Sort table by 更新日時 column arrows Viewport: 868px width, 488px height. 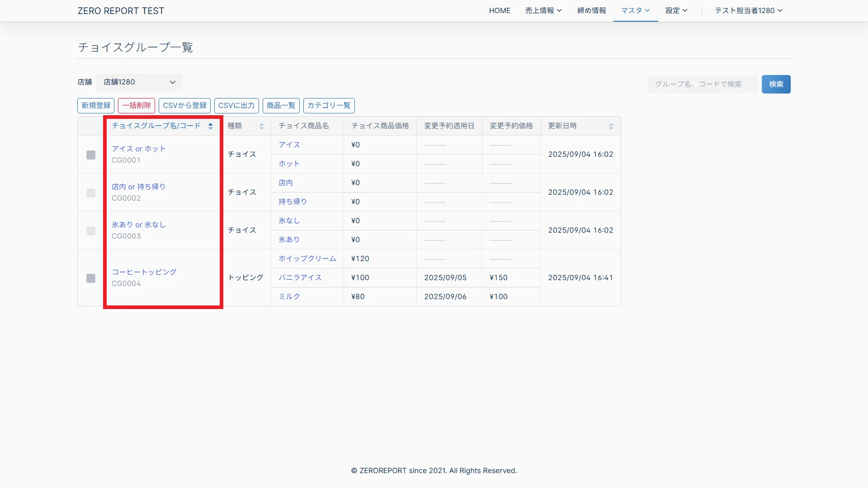pyautogui.click(x=611, y=126)
